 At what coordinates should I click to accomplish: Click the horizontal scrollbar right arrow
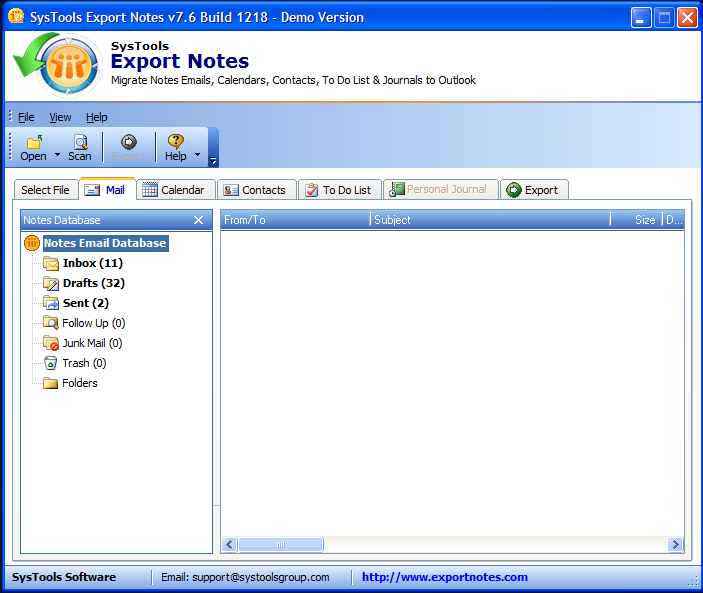pos(676,545)
